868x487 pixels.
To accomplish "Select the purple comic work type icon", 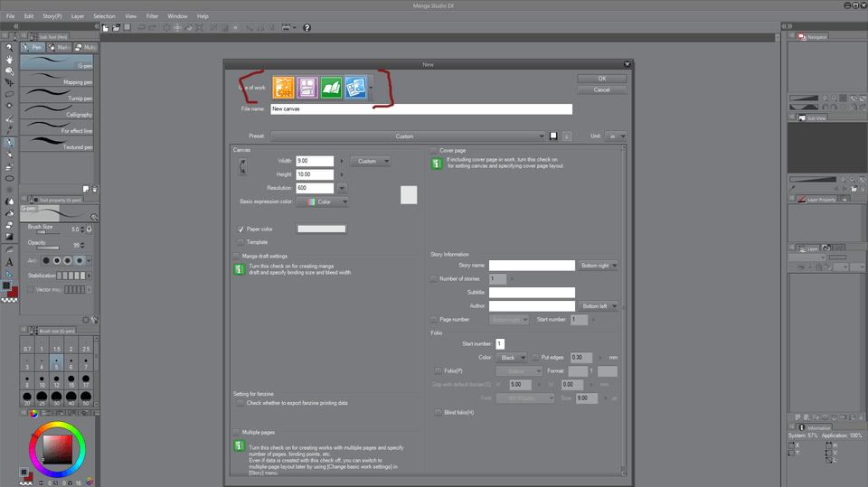I will (307, 88).
